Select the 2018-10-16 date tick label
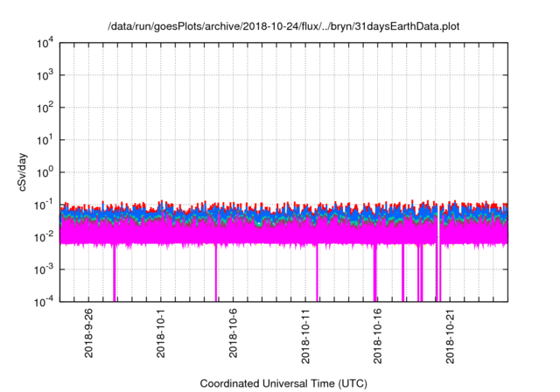The height and width of the screenshot is (392, 560). [x=378, y=335]
